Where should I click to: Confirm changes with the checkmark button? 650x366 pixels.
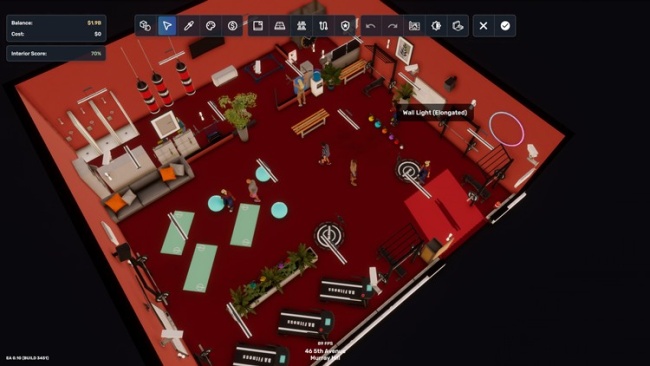click(505, 26)
